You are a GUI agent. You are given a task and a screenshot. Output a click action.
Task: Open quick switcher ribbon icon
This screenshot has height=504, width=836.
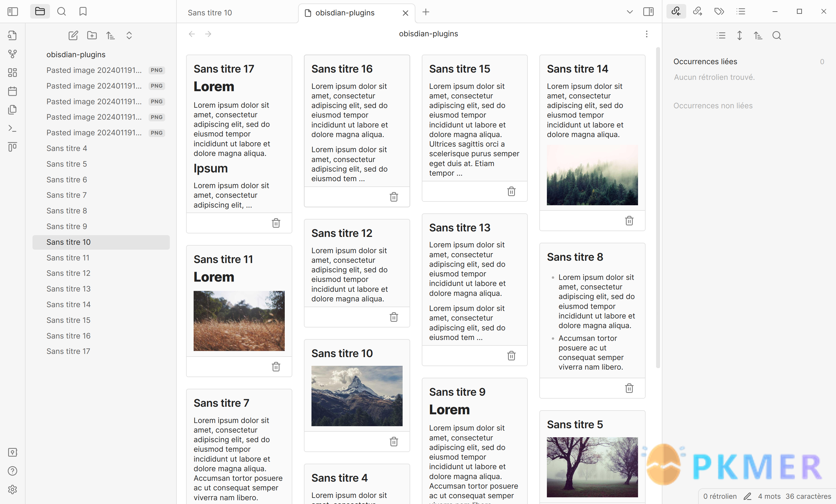12,35
